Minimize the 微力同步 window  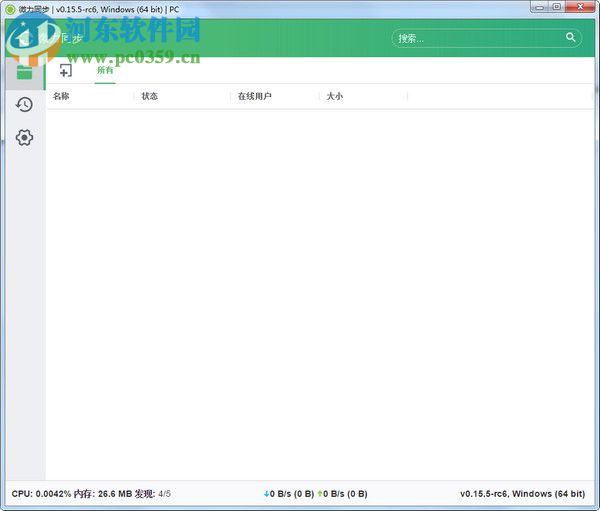pos(540,7)
